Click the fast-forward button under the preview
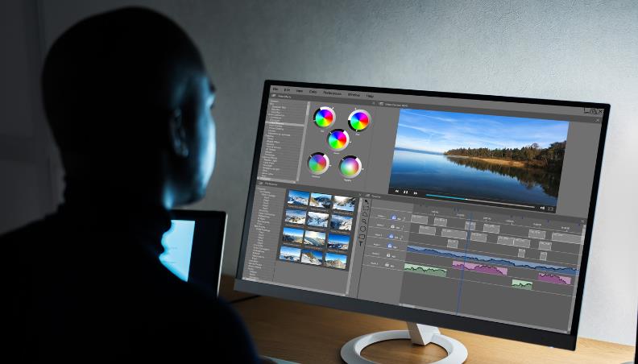This screenshot has height=364, width=638. coord(416,193)
